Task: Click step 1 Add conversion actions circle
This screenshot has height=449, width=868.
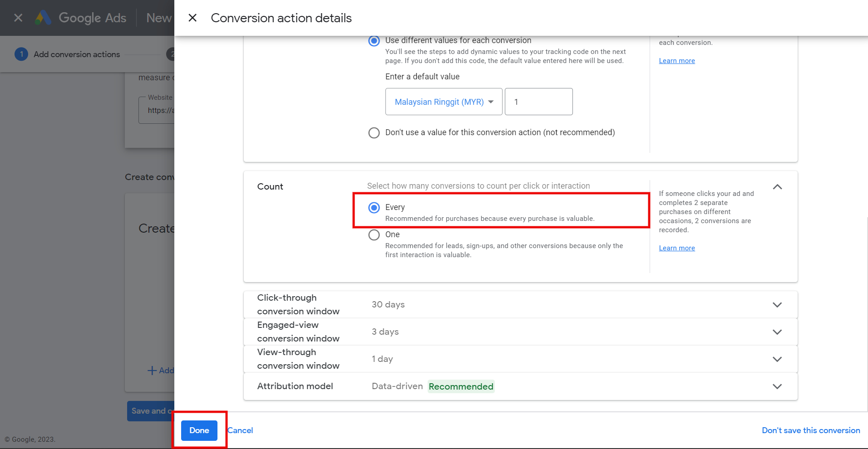Action: tap(21, 54)
